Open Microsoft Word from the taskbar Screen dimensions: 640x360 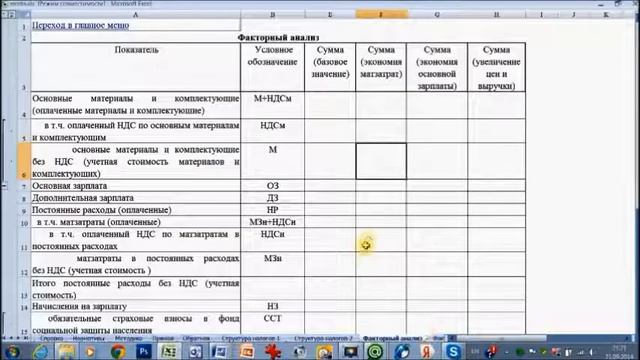[x=220, y=351]
